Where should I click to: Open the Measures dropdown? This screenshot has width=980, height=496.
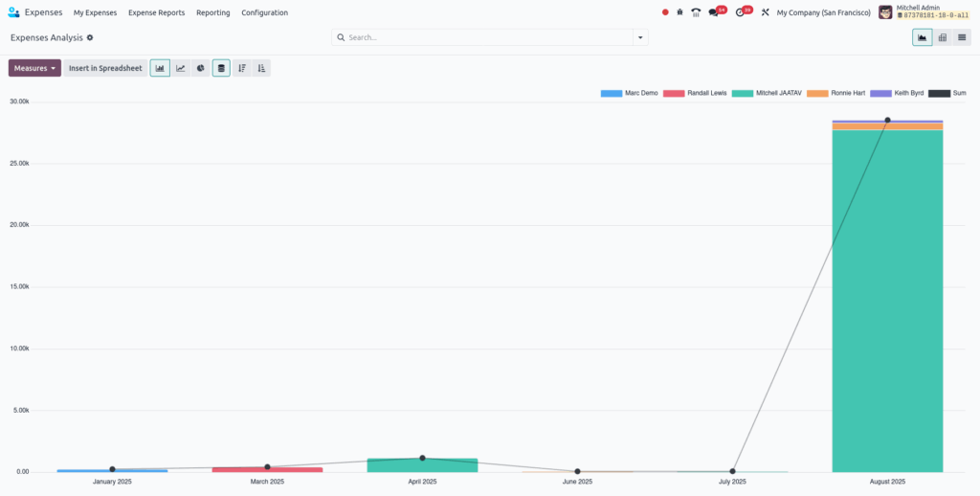[34, 68]
